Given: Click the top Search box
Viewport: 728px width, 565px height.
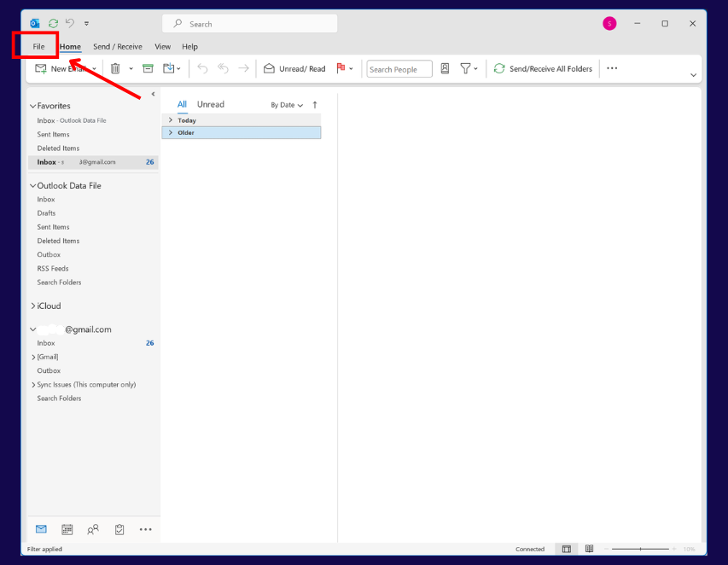Looking at the screenshot, I should pos(250,24).
